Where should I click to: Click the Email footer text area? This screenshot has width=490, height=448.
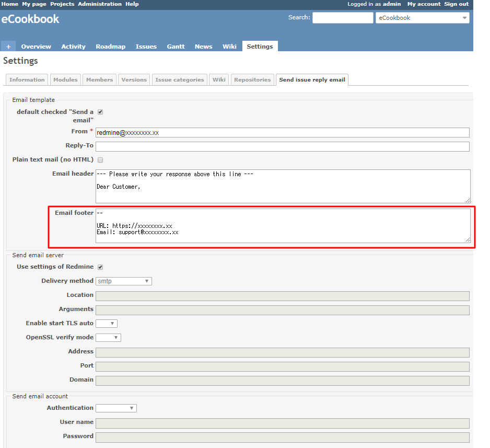pyautogui.click(x=282, y=226)
